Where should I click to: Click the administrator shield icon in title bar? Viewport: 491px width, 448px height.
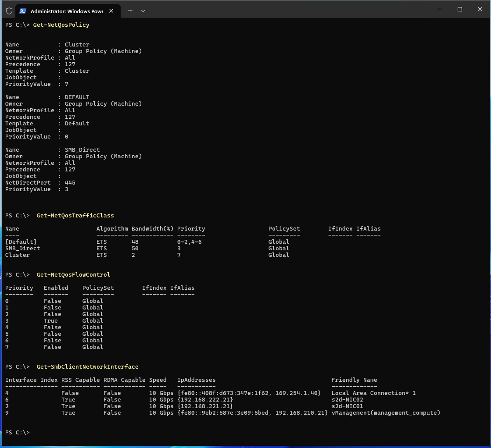click(x=9, y=11)
